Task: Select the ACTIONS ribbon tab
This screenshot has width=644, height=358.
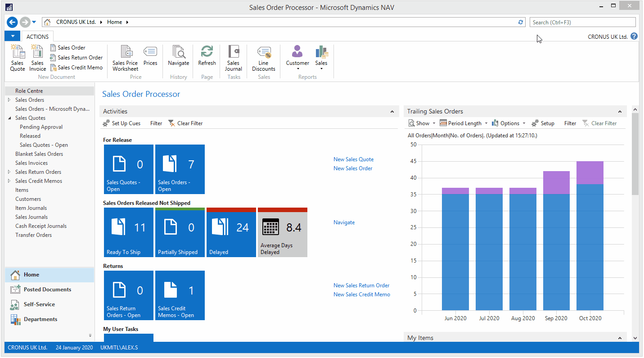Action: (x=37, y=36)
